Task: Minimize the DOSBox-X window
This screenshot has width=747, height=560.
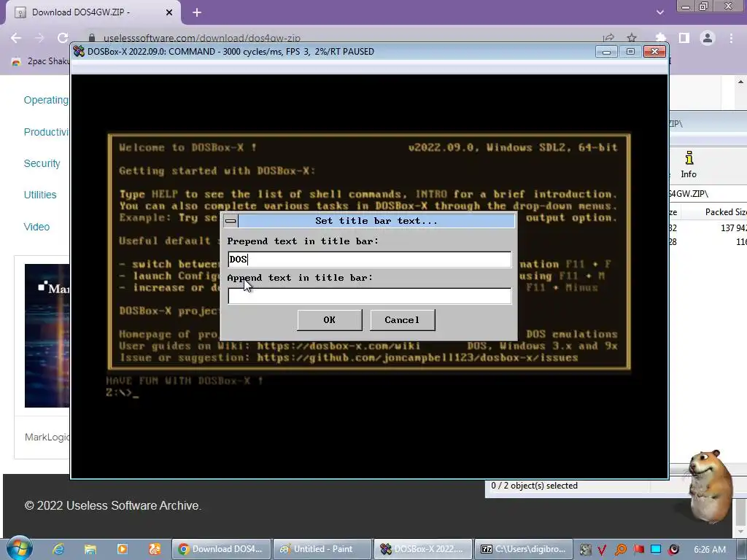Action: 606,52
